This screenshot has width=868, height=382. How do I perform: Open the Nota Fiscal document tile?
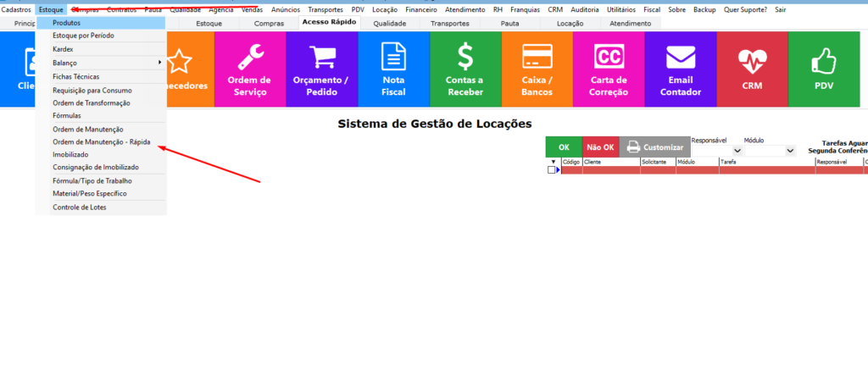pos(393,69)
